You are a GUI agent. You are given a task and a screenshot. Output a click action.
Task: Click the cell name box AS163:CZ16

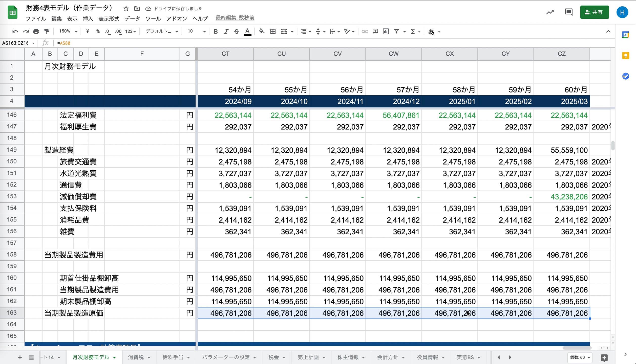tap(16, 43)
